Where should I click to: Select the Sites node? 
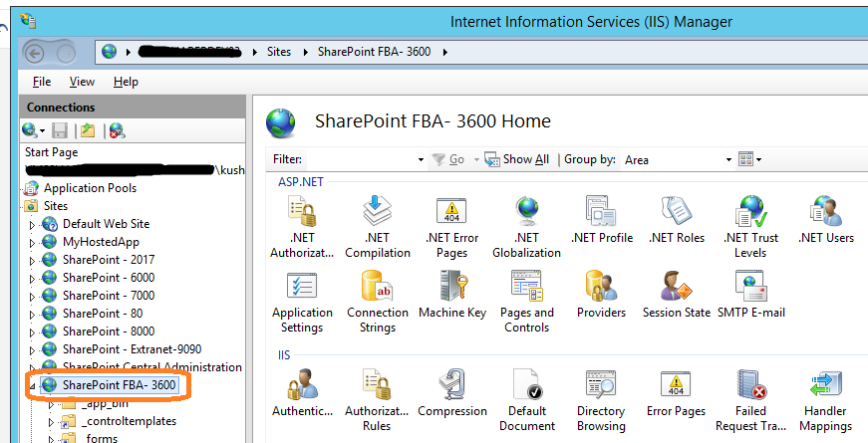pos(56,206)
